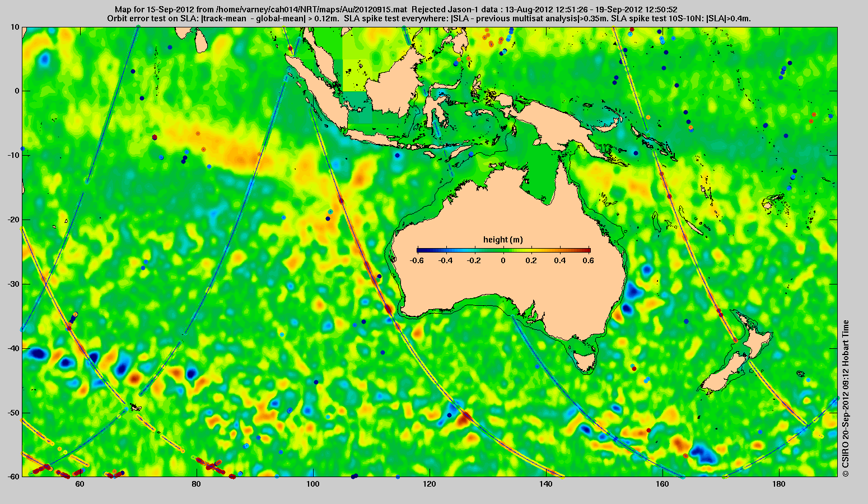Click the -0.6 colorbar tick label

click(416, 260)
